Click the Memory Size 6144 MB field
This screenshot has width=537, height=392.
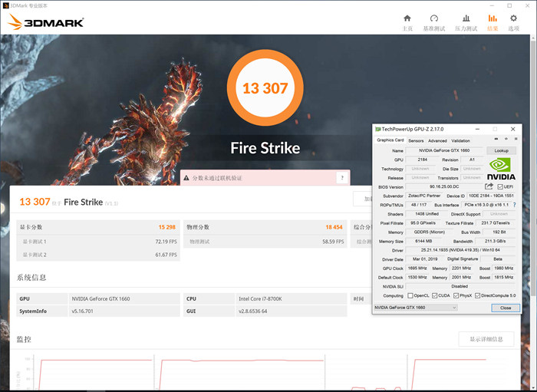423,241
